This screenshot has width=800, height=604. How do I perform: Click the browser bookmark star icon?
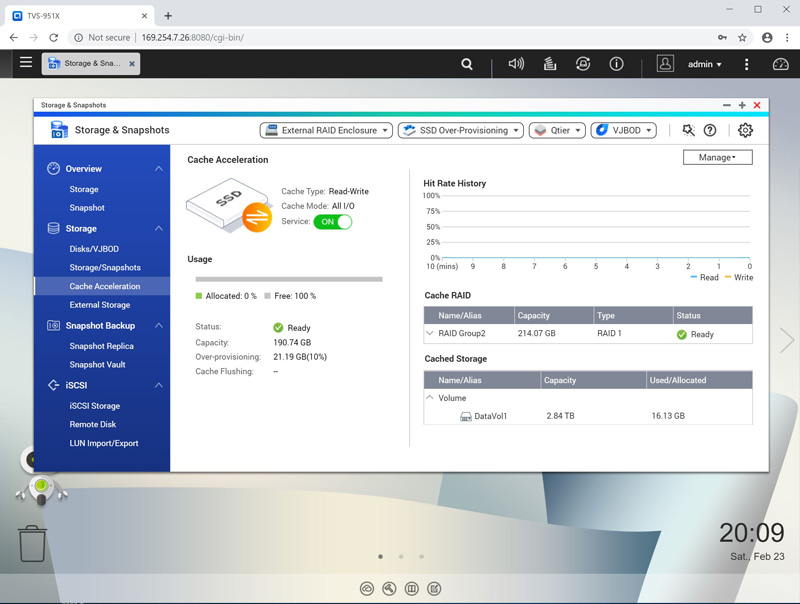click(742, 37)
